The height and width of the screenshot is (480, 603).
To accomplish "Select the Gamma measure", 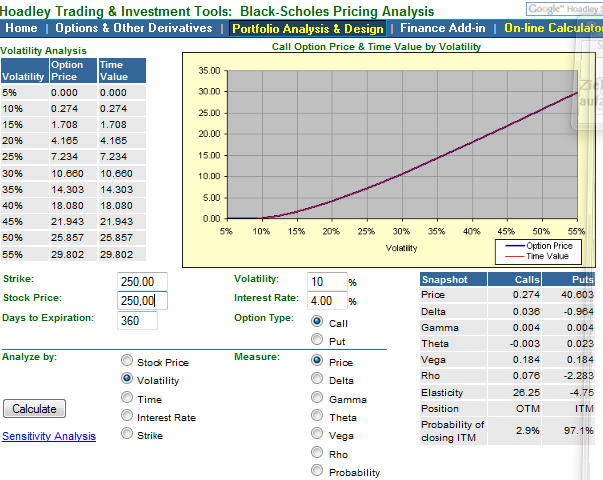I will pyautogui.click(x=317, y=397).
